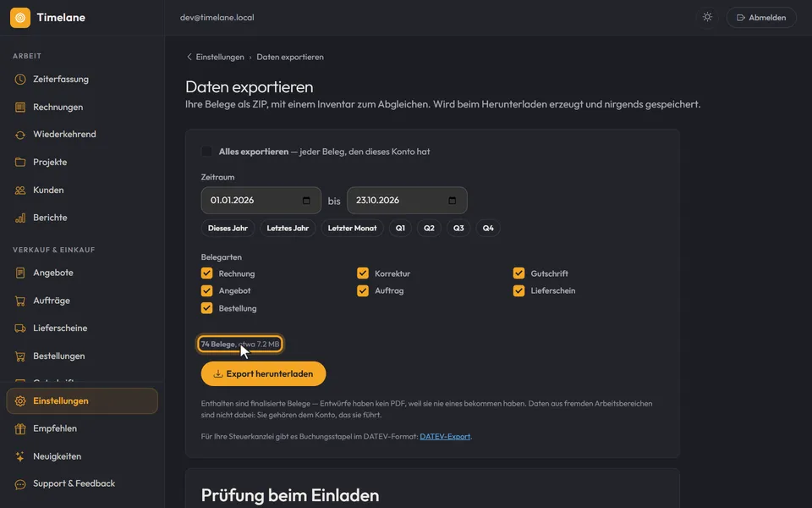Click the Aufträge shopping cart icon

click(20, 301)
